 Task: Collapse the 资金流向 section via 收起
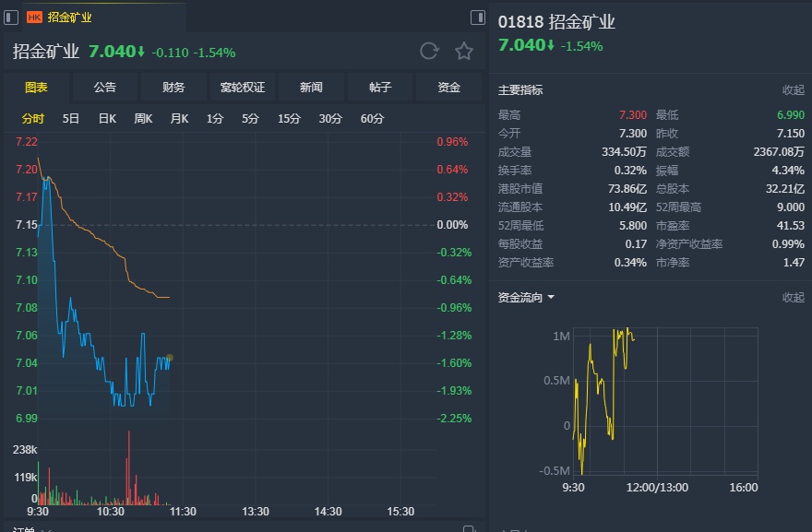coord(793,298)
